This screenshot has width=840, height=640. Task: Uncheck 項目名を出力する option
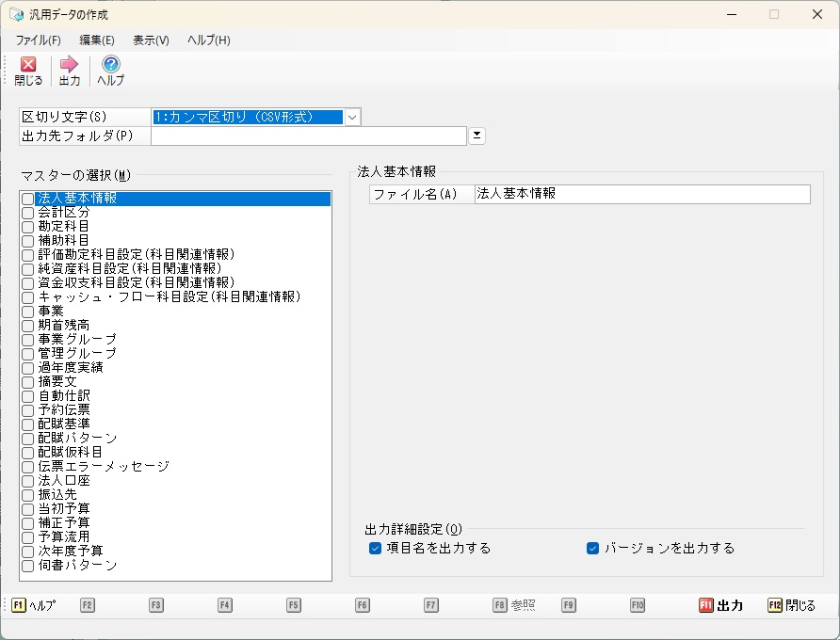click(x=377, y=548)
